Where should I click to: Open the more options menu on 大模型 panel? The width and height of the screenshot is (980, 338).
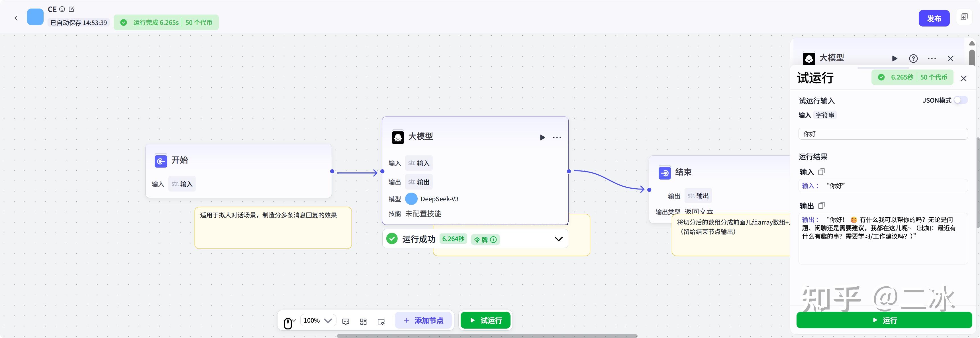pos(932,59)
